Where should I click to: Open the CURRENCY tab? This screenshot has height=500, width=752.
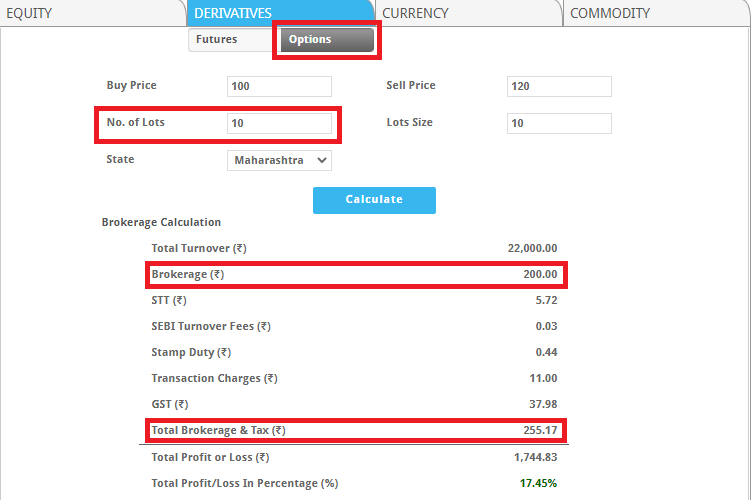tap(415, 13)
